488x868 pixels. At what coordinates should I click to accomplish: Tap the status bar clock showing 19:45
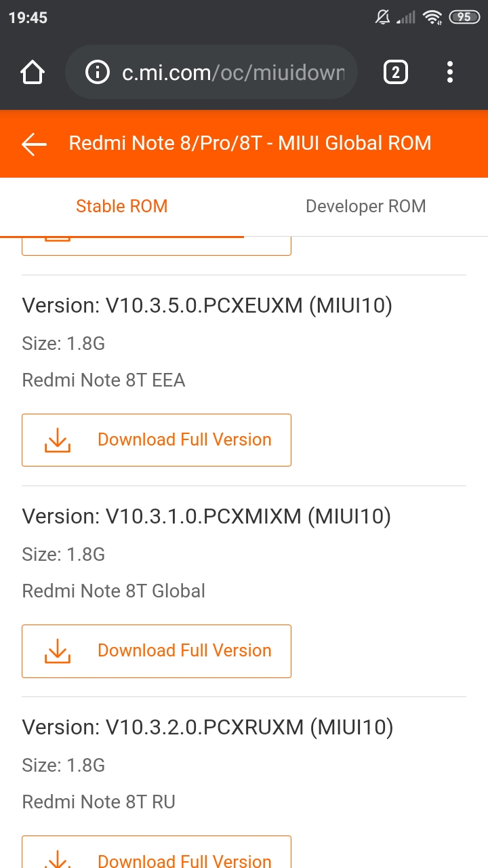(x=28, y=18)
